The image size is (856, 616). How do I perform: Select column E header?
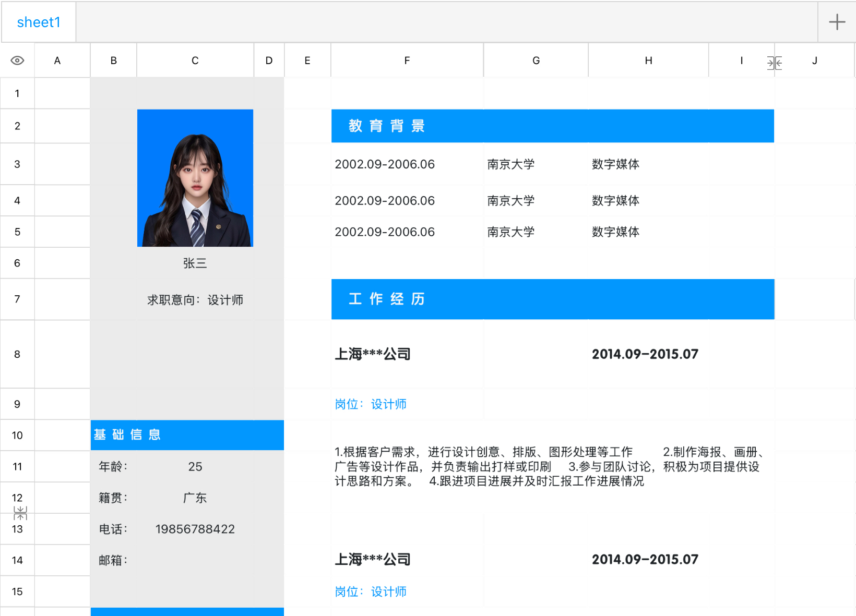pos(307,61)
